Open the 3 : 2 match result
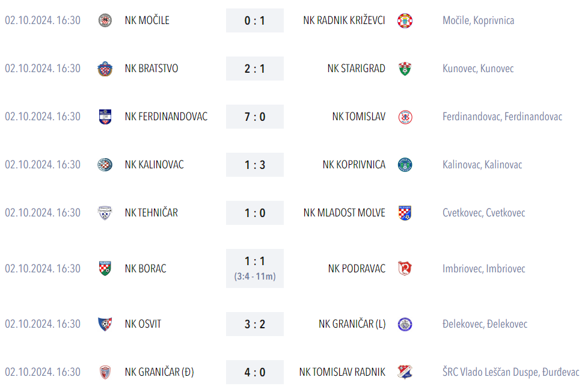Viewport: 585px width, 392px height. [255, 324]
